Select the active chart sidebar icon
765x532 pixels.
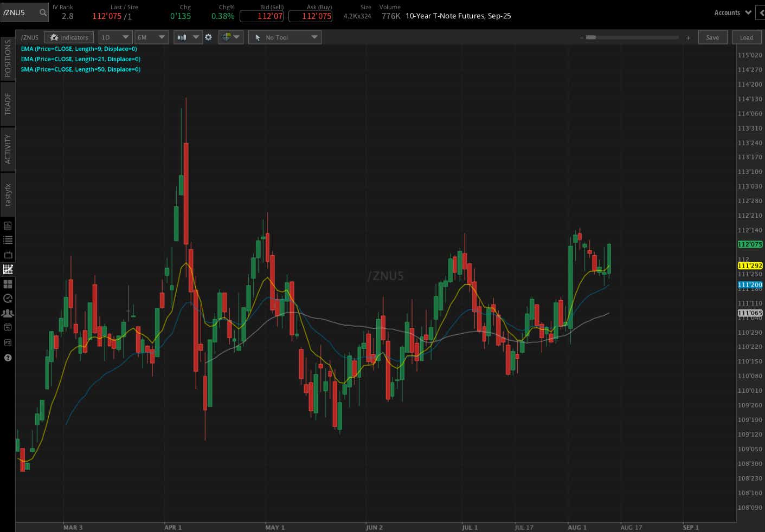click(x=8, y=269)
